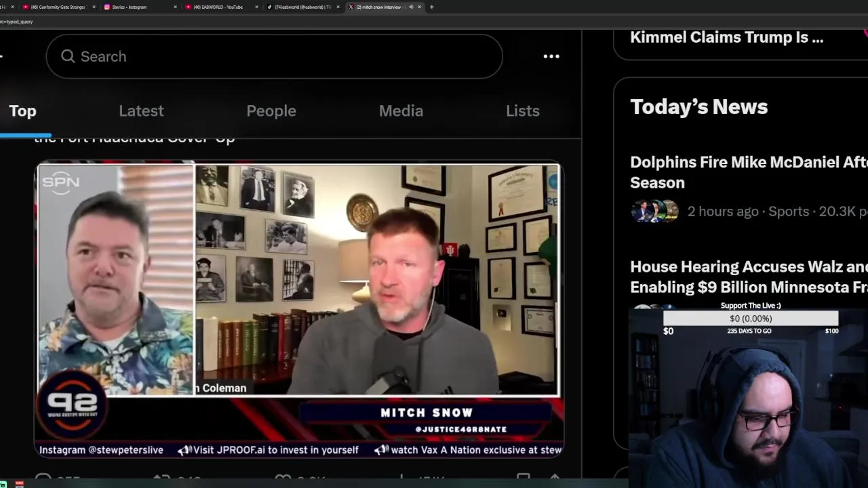Click the Instagram @stewpeterslive ticker text
Viewport: 868px width, 488px height.
tap(101, 449)
